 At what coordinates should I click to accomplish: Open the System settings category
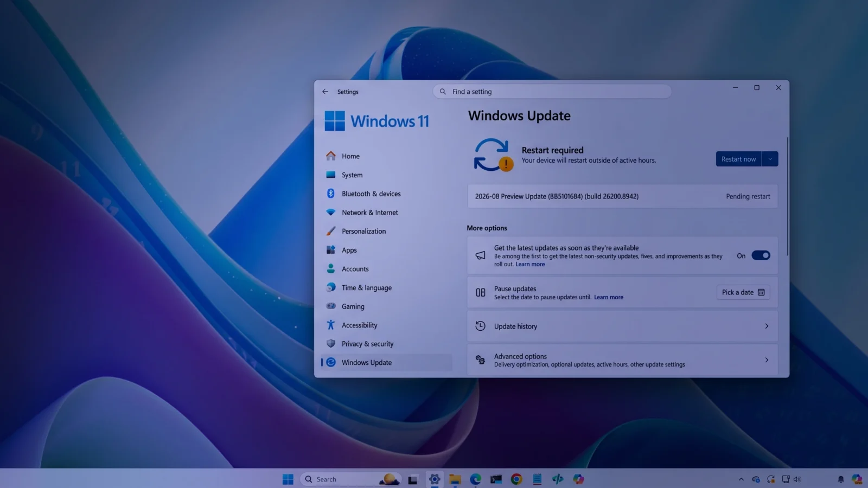[x=386, y=175]
